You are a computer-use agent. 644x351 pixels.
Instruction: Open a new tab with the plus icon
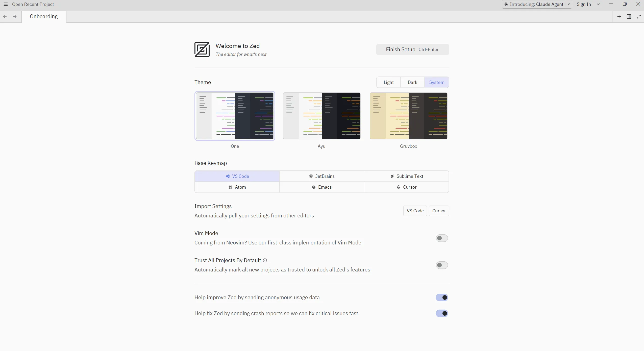coord(619,16)
